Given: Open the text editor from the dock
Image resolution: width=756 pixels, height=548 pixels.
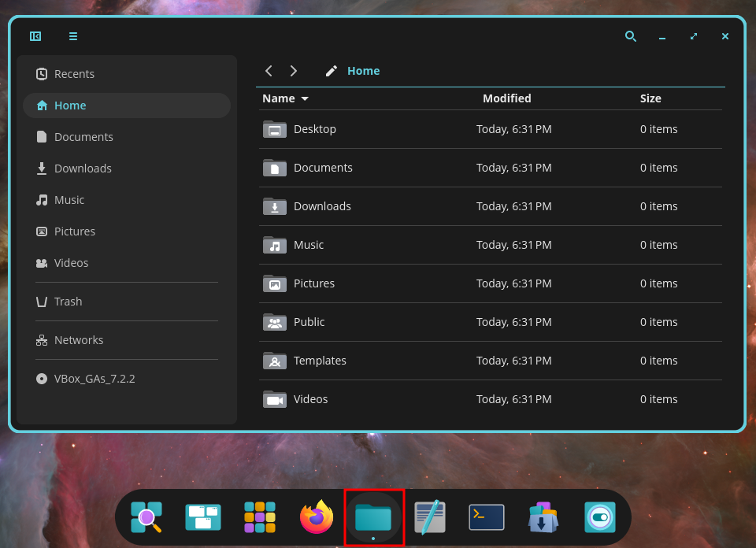Looking at the screenshot, I should pyautogui.click(x=429, y=517).
